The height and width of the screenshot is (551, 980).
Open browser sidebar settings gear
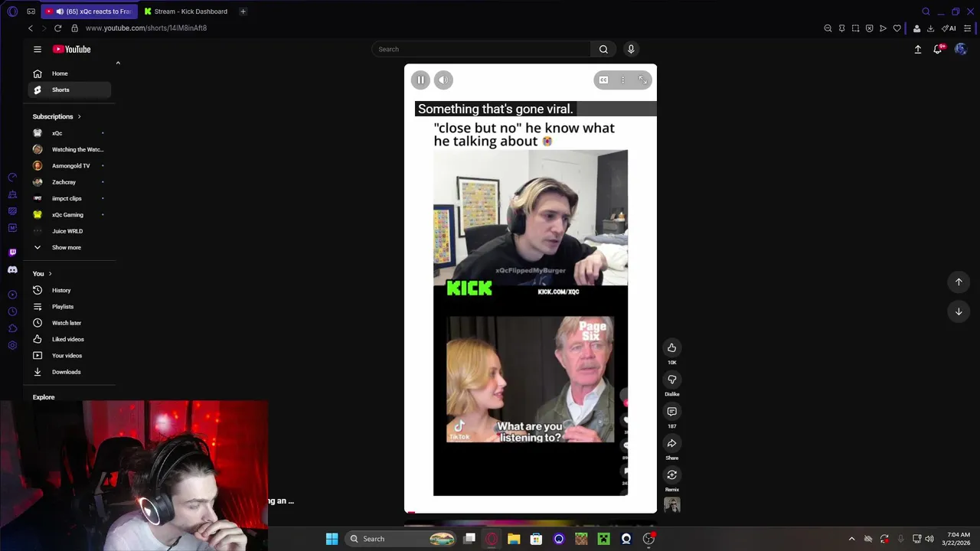point(12,345)
